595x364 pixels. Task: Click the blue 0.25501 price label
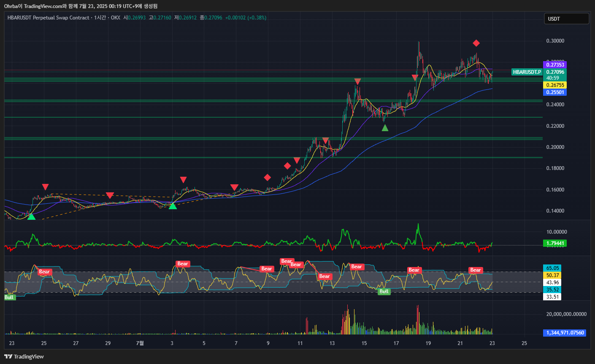tap(555, 92)
